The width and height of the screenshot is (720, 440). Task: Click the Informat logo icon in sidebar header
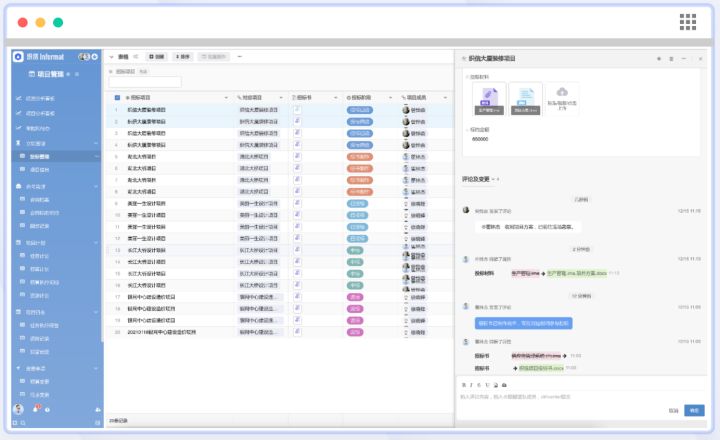[x=18, y=56]
